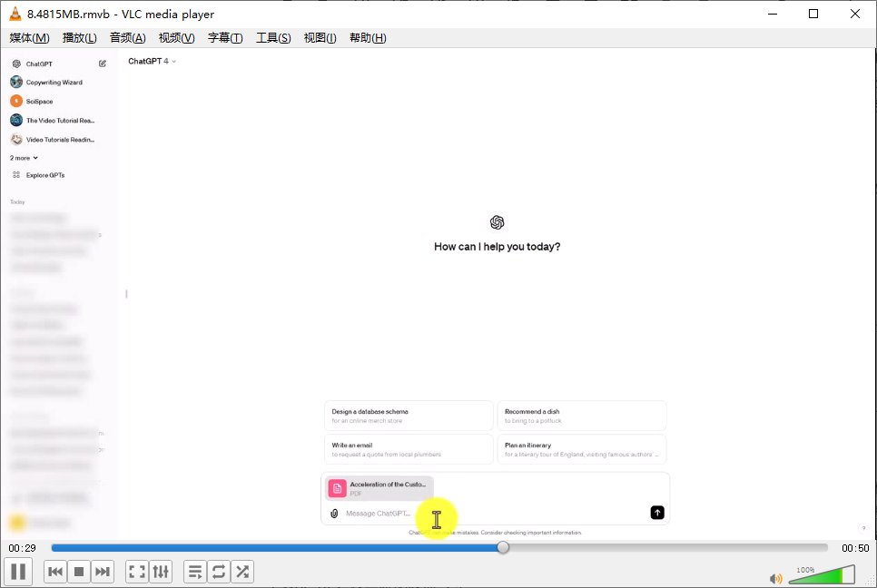
Task: Open the 视图(I) menu
Action: click(x=320, y=38)
